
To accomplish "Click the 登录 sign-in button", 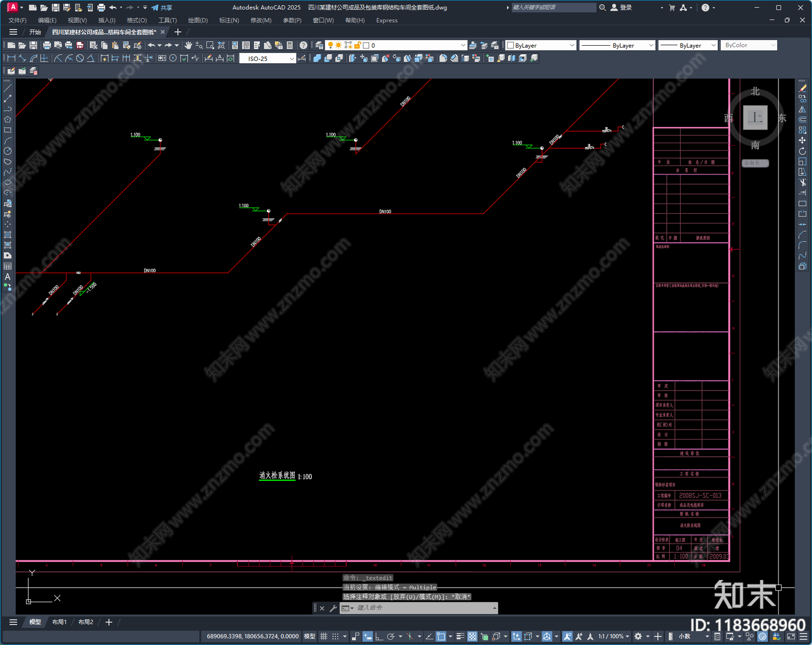I will pyautogui.click(x=621, y=8).
